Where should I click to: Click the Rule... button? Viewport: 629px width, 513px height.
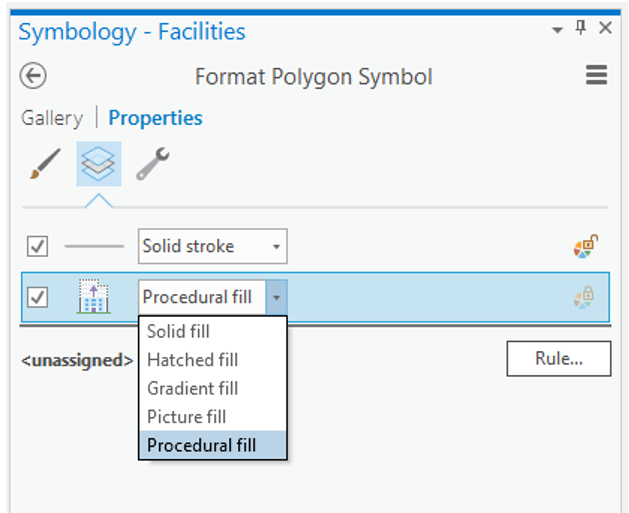pos(558,358)
